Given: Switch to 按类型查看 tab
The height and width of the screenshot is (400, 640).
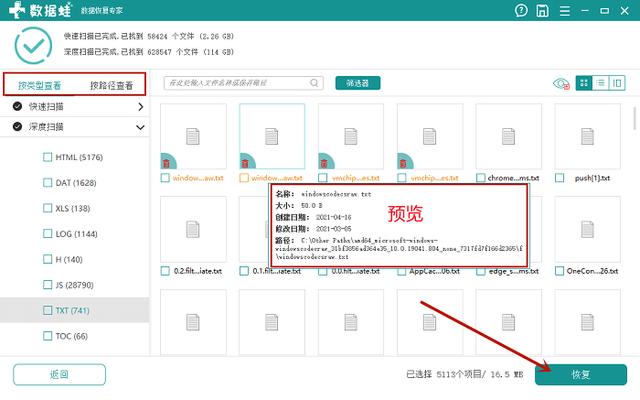Looking at the screenshot, I should [40, 85].
